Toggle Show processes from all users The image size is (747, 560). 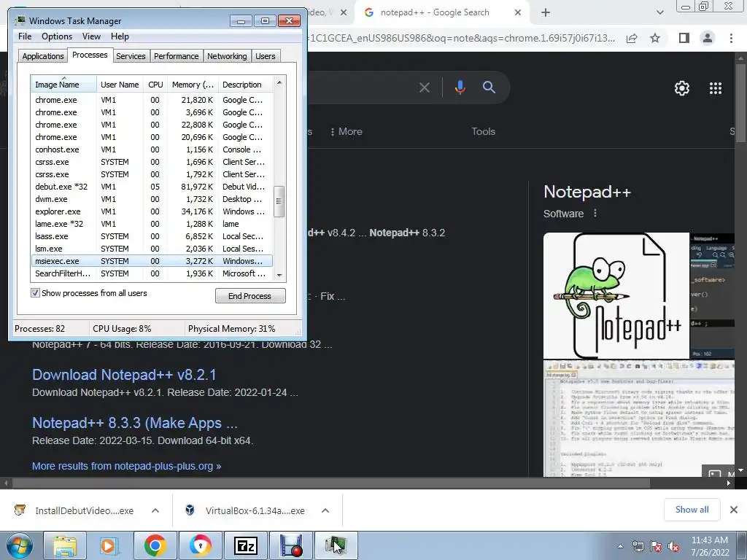coord(35,293)
